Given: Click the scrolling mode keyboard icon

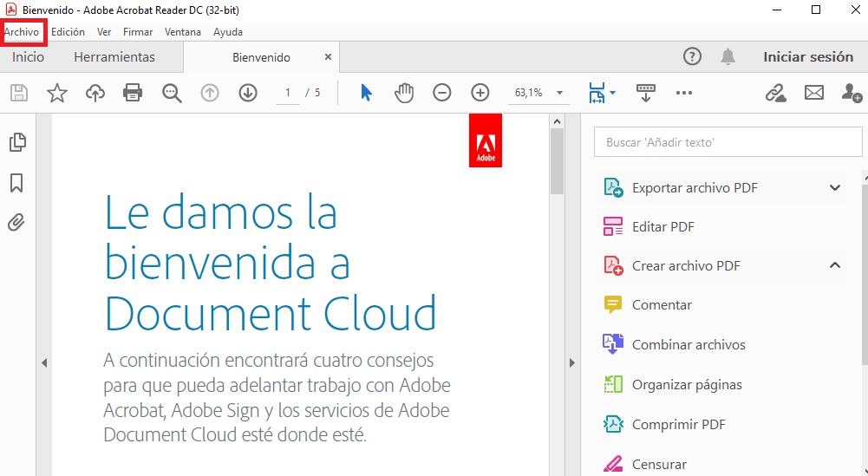Looking at the screenshot, I should (x=645, y=93).
